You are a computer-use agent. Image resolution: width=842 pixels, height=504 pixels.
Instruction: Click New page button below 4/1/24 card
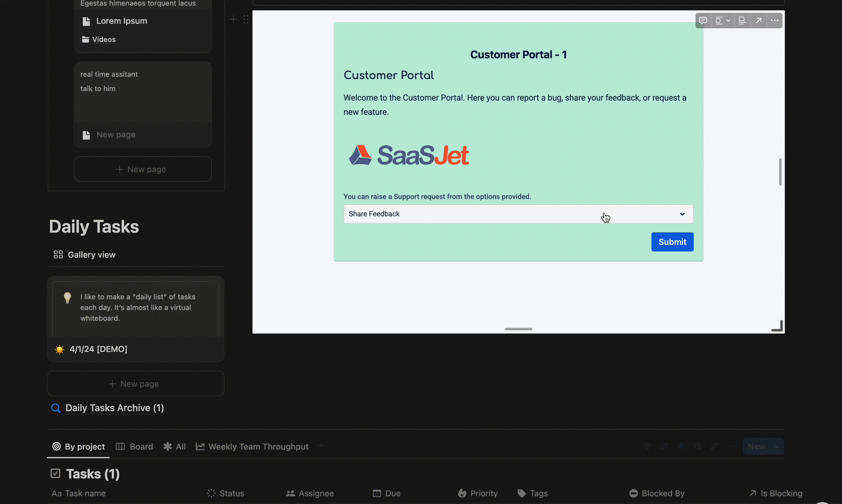tap(135, 384)
